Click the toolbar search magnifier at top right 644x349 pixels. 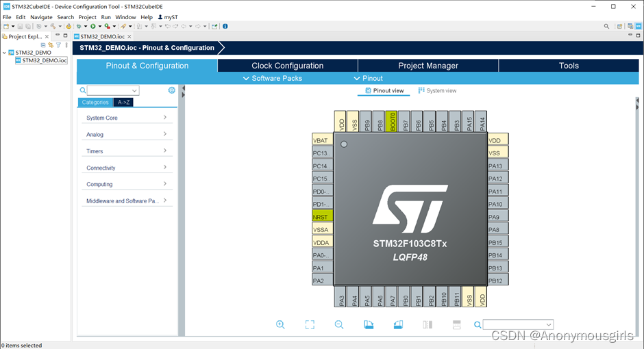pyautogui.click(x=606, y=26)
